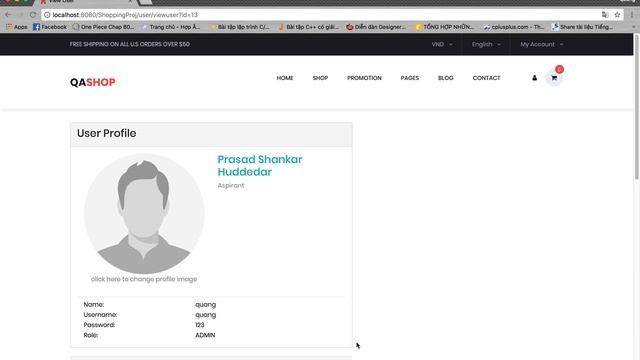This screenshot has height=360, width=640.
Task: Open the PROMOTION menu item
Action: pyautogui.click(x=364, y=78)
